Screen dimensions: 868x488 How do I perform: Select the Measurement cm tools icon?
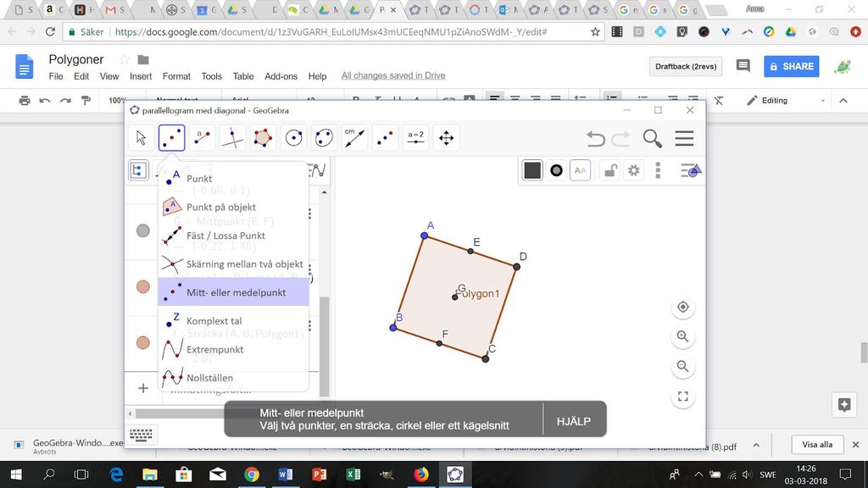coord(354,138)
